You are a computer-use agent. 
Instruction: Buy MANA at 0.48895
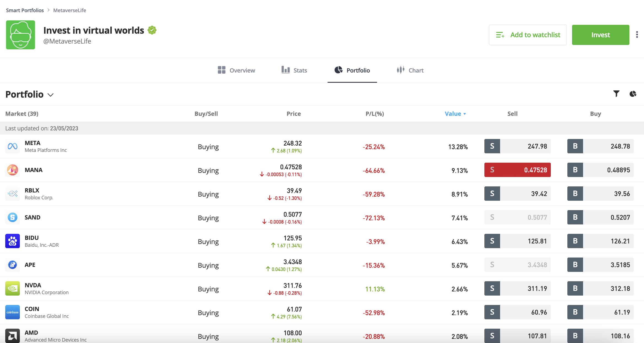tap(600, 170)
